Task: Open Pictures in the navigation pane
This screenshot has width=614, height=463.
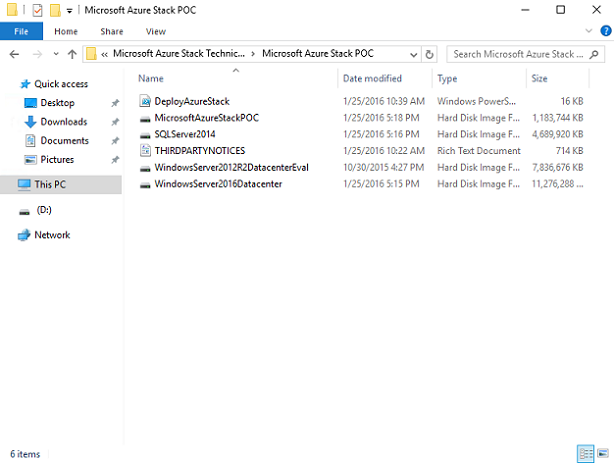Action: (x=57, y=159)
